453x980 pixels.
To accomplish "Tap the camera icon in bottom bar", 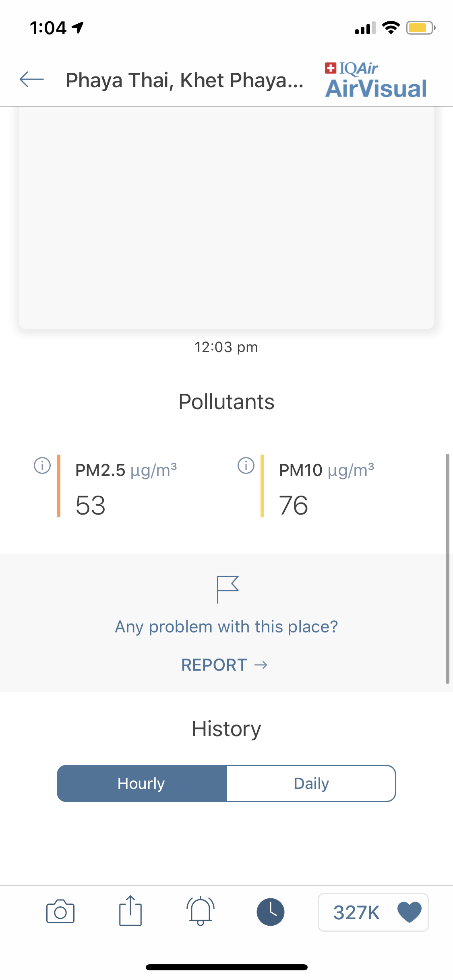I will pos(60,912).
